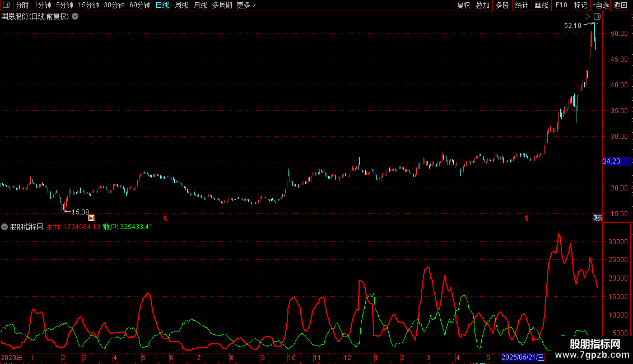Click the 50.00 price axis label

(619, 34)
